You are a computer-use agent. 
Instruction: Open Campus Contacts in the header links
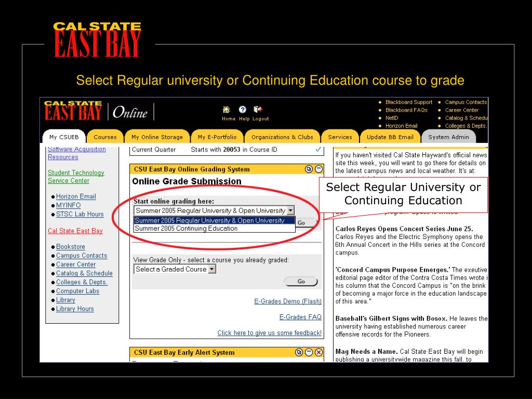point(466,102)
